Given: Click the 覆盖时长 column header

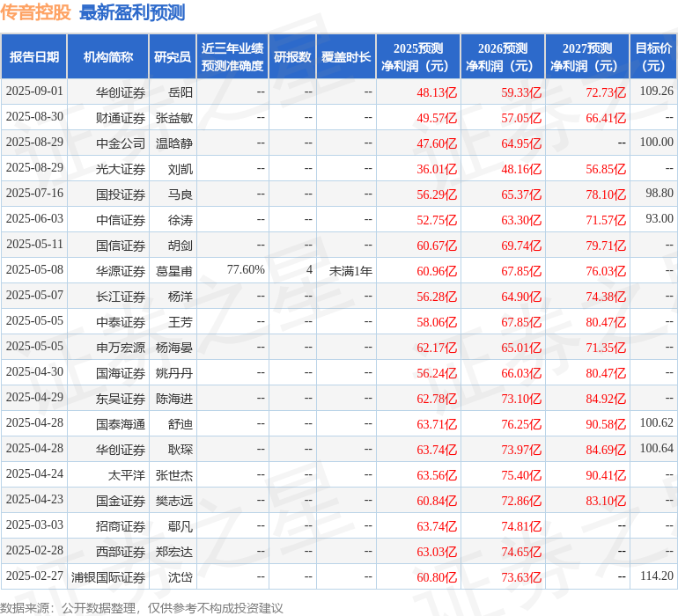Looking at the screenshot, I should coord(346,57).
